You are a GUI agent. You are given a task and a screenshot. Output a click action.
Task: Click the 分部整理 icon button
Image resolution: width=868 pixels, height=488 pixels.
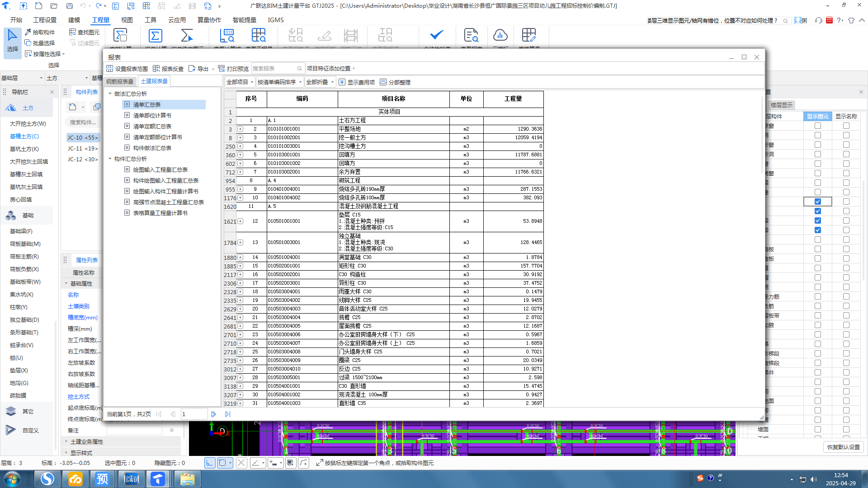pos(395,82)
